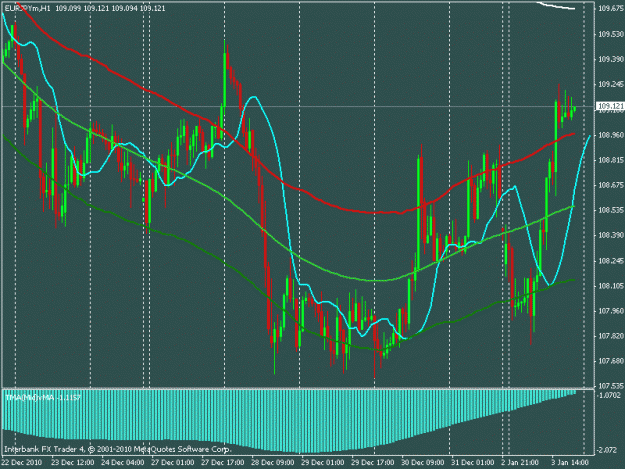
Task: Click the 29 Dec 01:00 time label
Action: (323, 463)
